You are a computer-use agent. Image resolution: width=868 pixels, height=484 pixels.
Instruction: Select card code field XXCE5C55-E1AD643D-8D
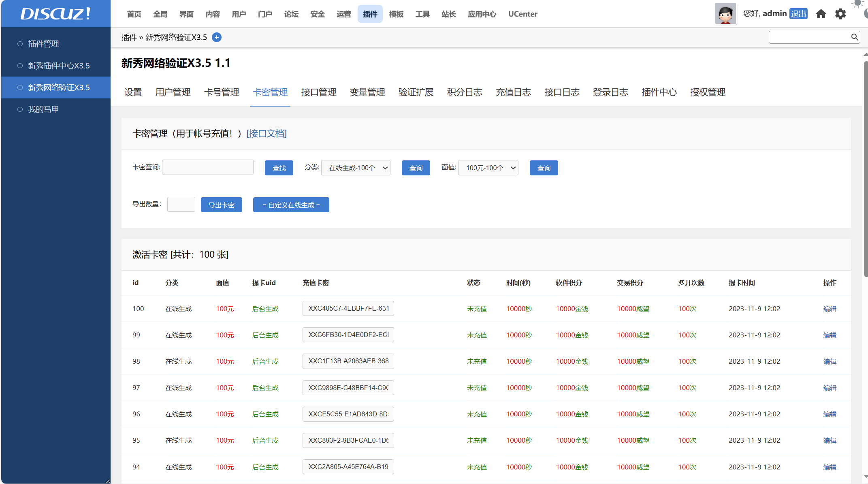(x=348, y=414)
